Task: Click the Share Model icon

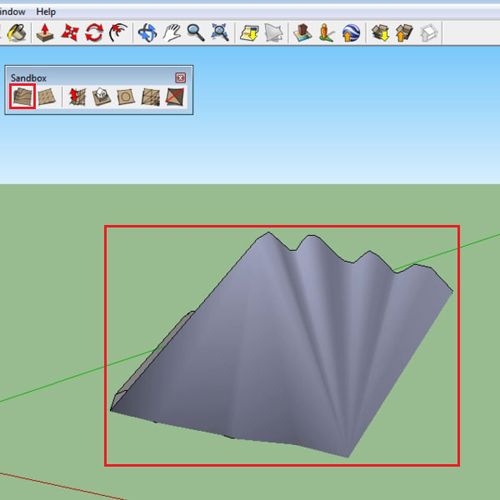Action: pyautogui.click(x=404, y=33)
